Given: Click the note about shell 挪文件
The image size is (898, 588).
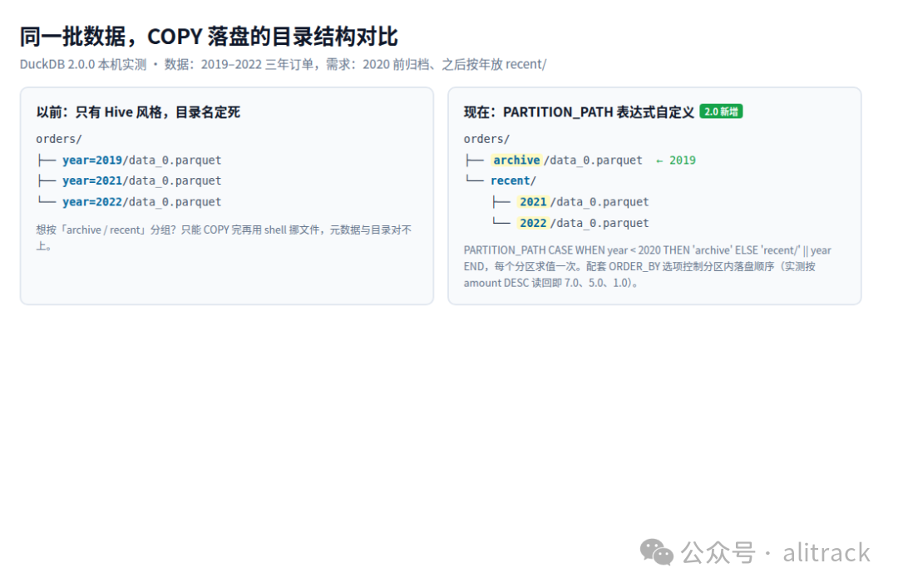Looking at the screenshot, I should pyautogui.click(x=224, y=238).
